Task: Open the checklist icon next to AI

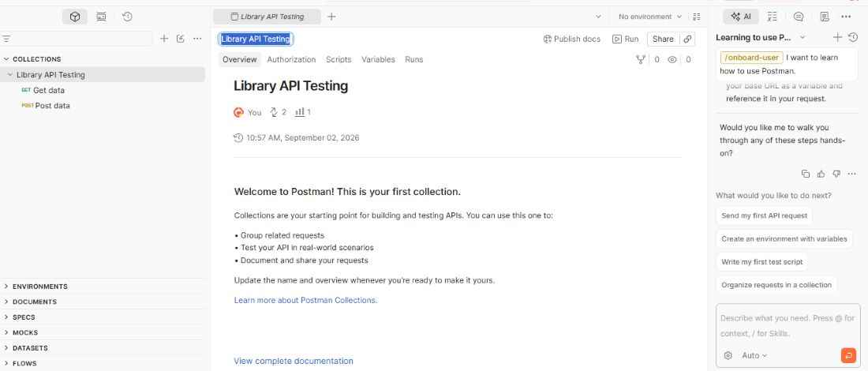Action: tap(773, 17)
